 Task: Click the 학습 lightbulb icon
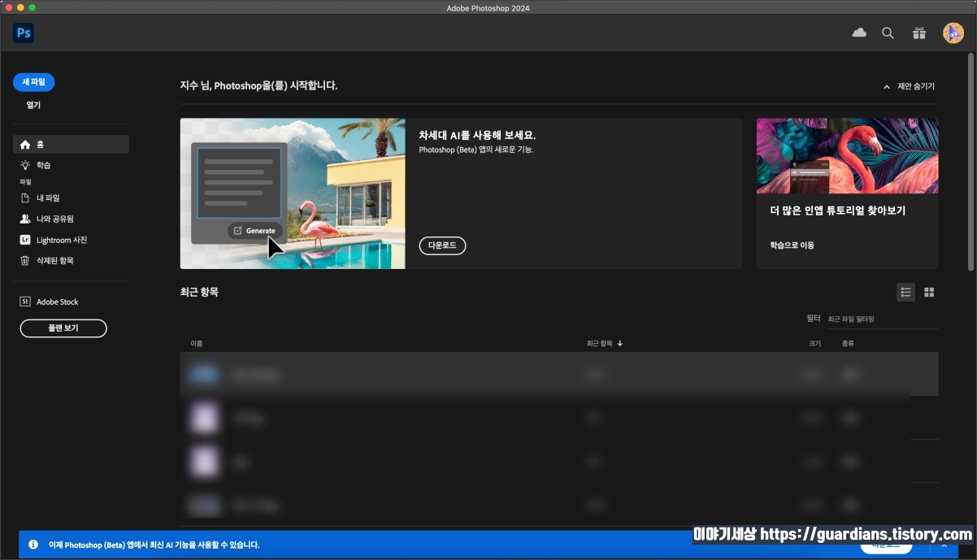point(25,165)
